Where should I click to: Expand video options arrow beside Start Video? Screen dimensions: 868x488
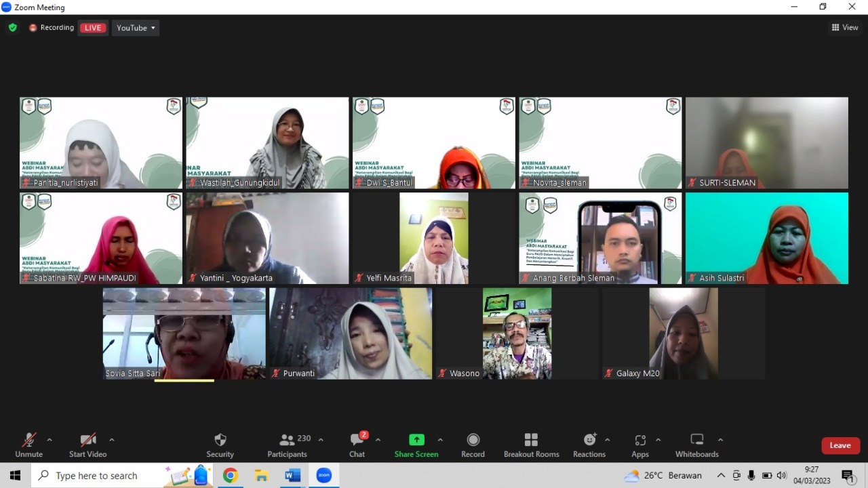point(111,440)
